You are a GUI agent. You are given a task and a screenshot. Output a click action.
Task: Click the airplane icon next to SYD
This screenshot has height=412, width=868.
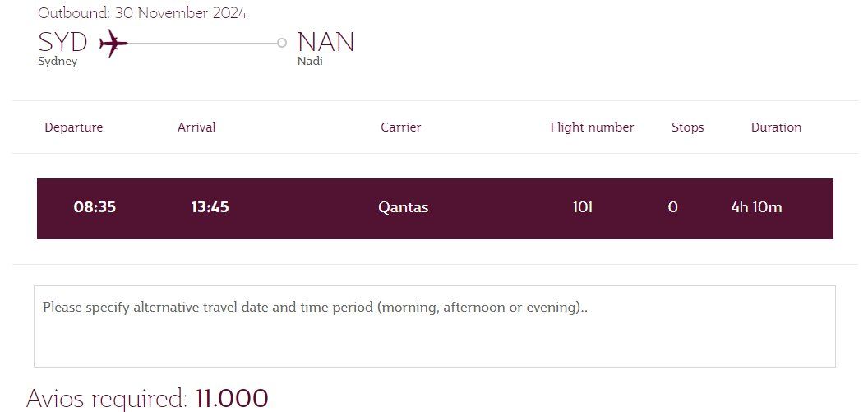point(113,43)
